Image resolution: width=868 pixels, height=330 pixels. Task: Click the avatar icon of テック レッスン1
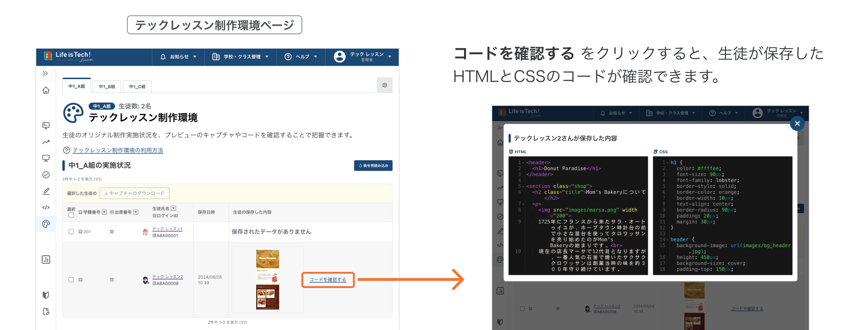click(x=145, y=232)
